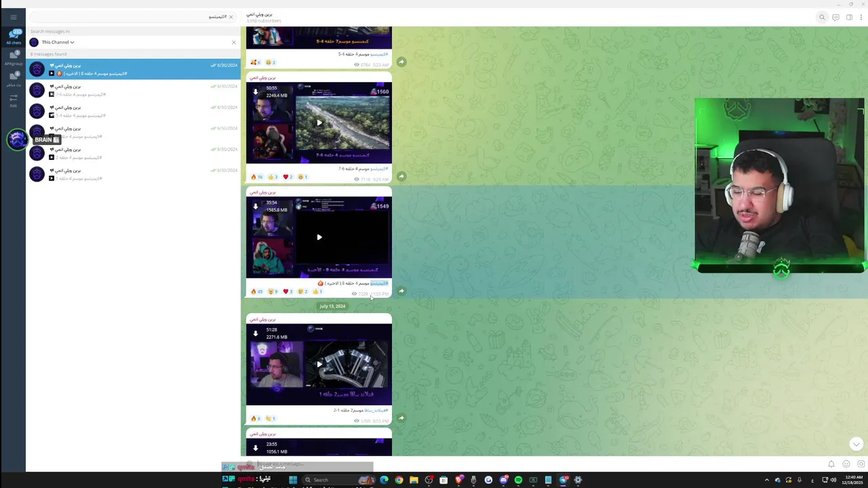868x488 pixels.
Task: Toggle thumbs up reaction on 7-6 post
Action: pos(273,177)
